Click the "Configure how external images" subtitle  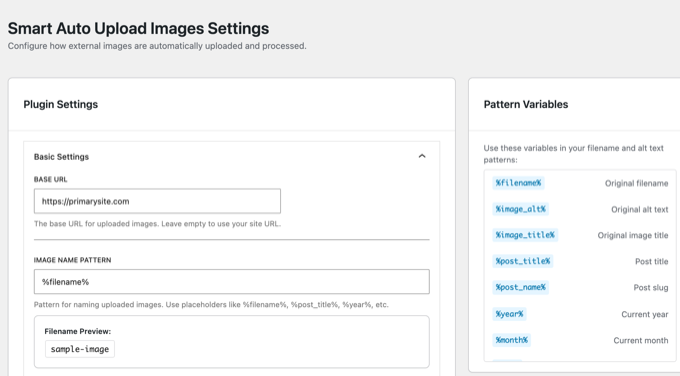(x=157, y=46)
